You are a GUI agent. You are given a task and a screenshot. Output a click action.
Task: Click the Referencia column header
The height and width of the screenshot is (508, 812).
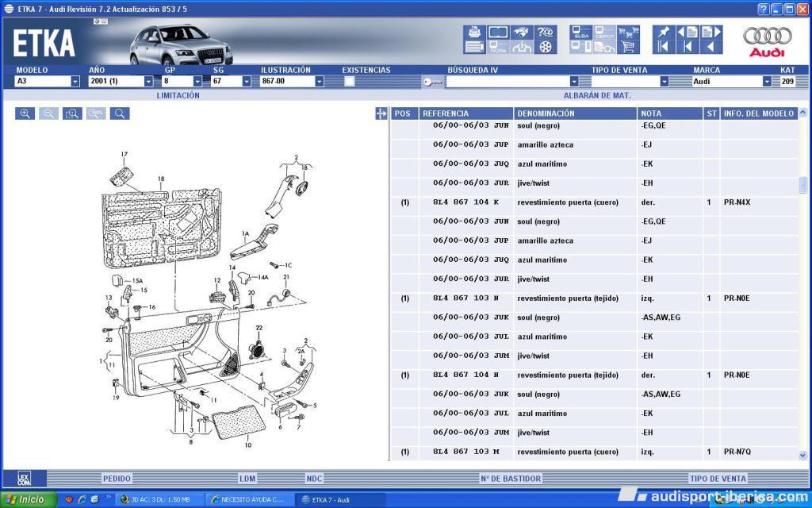(465, 114)
